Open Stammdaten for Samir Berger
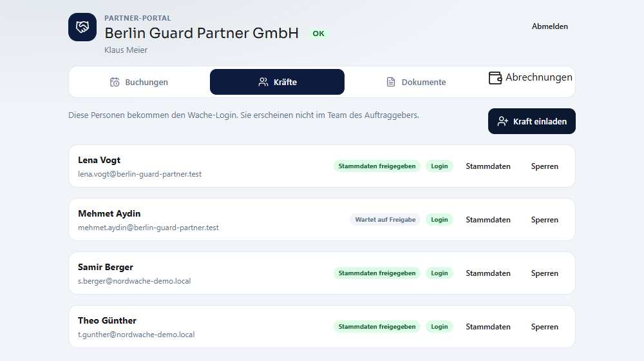Viewport: 644px width, 361px height. click(488, 273)
